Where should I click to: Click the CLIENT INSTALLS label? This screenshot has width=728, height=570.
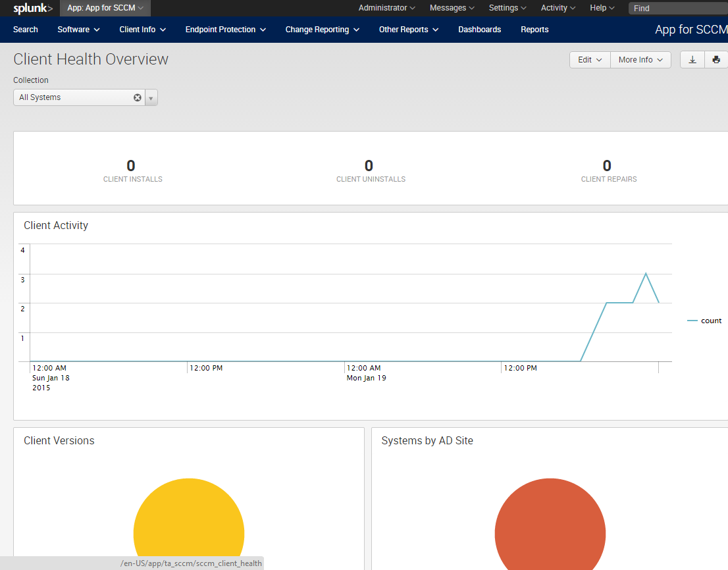pos(133,179)
